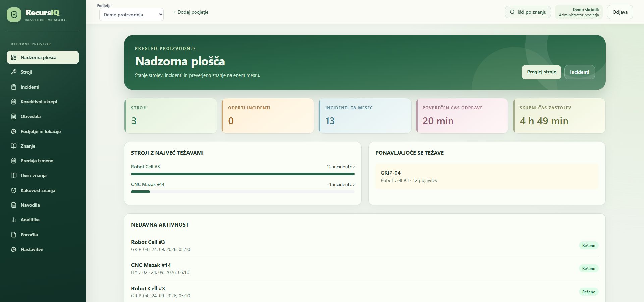
Task: Click the Incidenti clipboard icon
Action: point(14,87)
